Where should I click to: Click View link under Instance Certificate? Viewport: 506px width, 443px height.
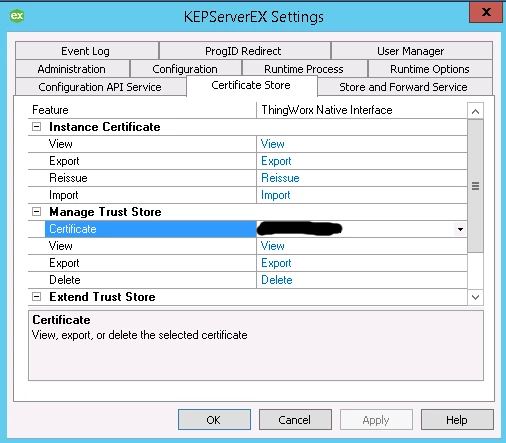(273, 144)
